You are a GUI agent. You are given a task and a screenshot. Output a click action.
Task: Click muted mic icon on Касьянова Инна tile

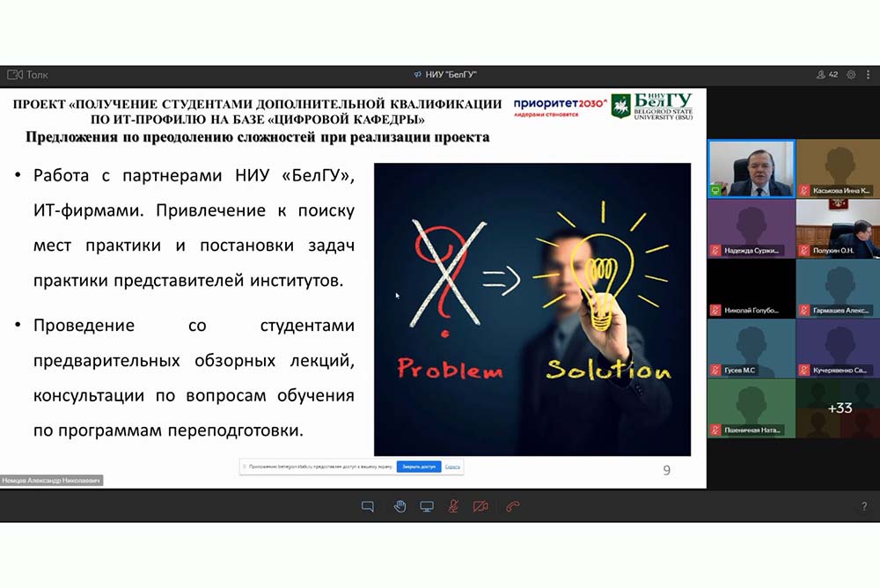click(804, 190)
